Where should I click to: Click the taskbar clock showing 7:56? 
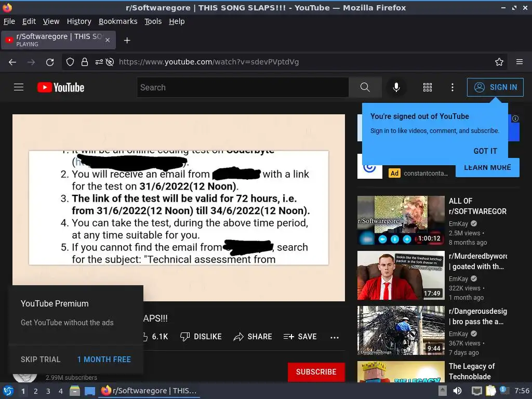click(522, 391)
